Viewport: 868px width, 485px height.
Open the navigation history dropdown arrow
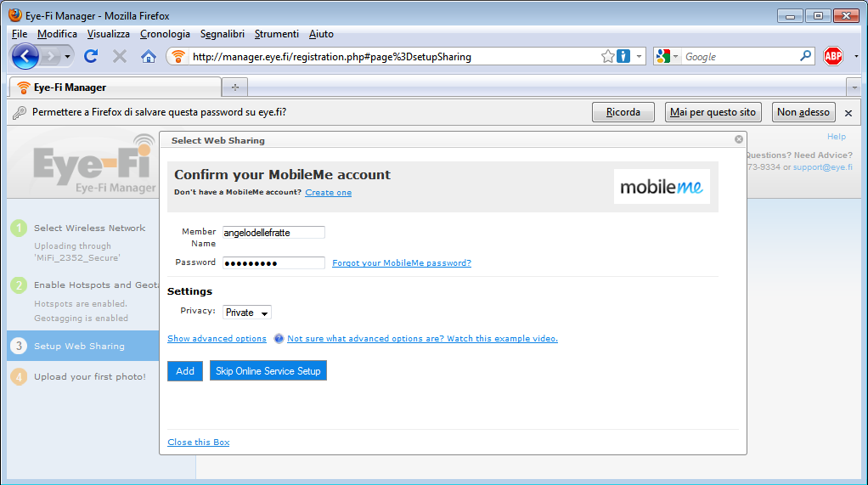click(67, 56)
